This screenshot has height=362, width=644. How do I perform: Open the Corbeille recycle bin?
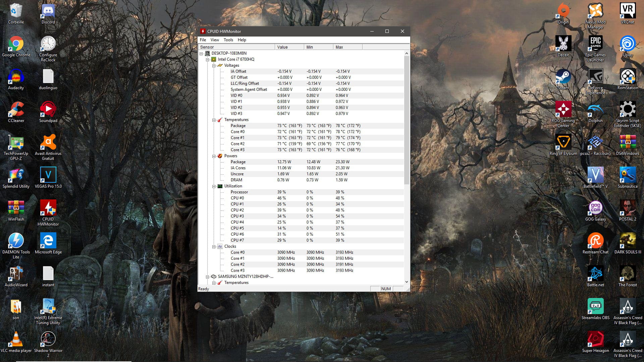[16, 14]
